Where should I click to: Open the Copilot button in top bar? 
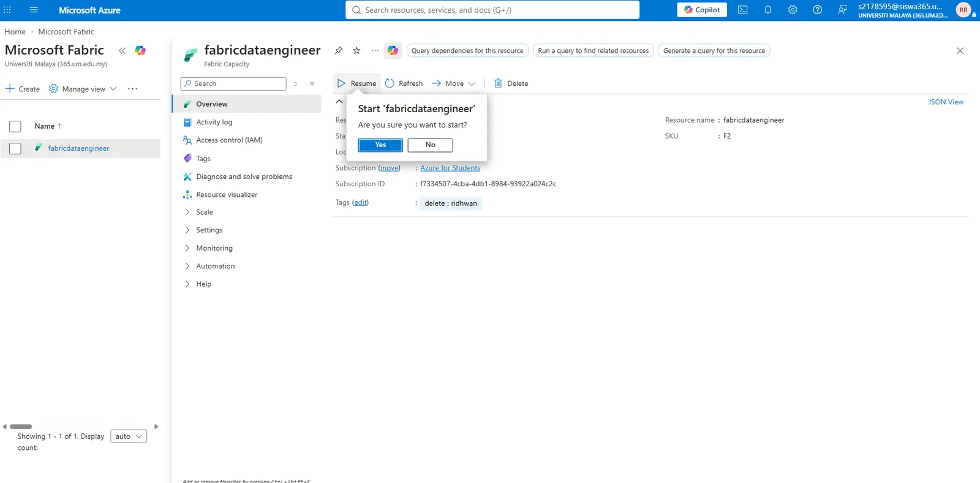point(702,10)
